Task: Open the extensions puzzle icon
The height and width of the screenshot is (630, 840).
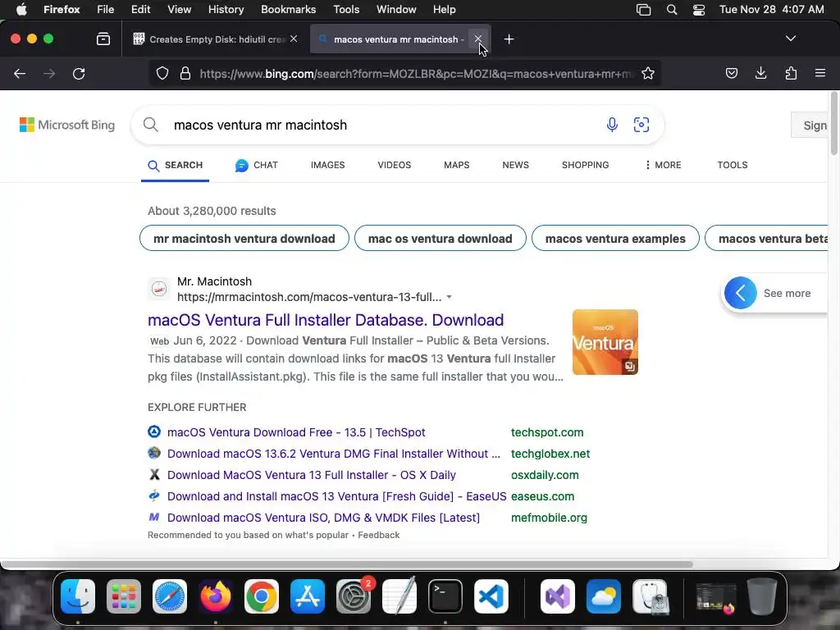Action: [x=791, y=73]
